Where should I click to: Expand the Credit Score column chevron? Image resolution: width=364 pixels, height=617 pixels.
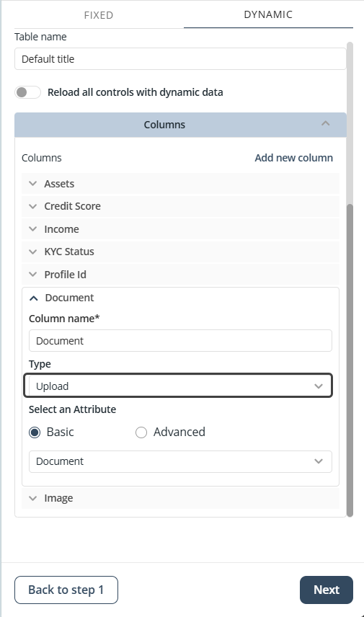(x=33, y=206)
